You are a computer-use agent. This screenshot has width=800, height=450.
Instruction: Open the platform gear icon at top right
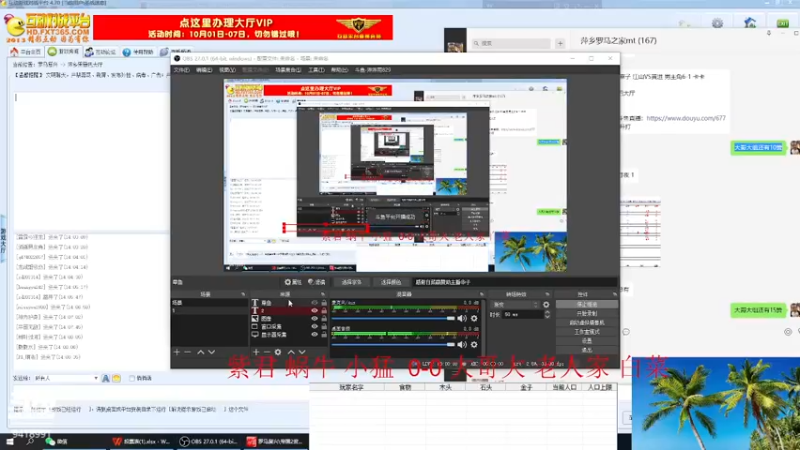tap(717, 23)
